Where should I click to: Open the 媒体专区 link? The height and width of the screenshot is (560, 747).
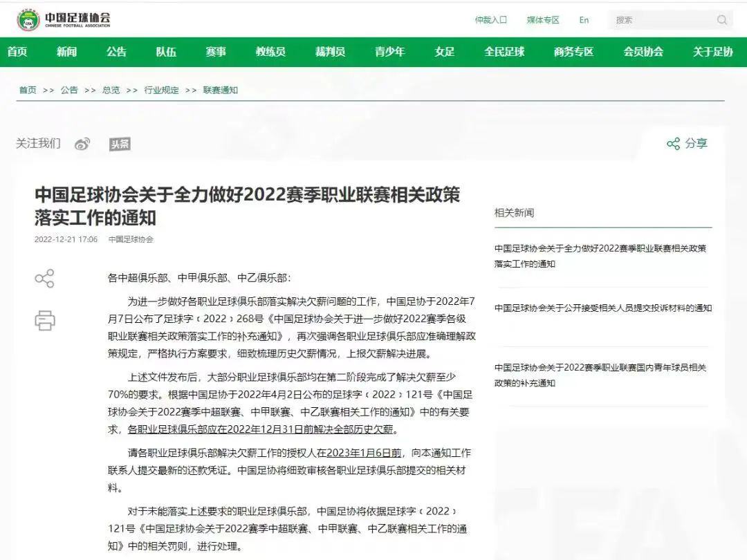point(543,20)
